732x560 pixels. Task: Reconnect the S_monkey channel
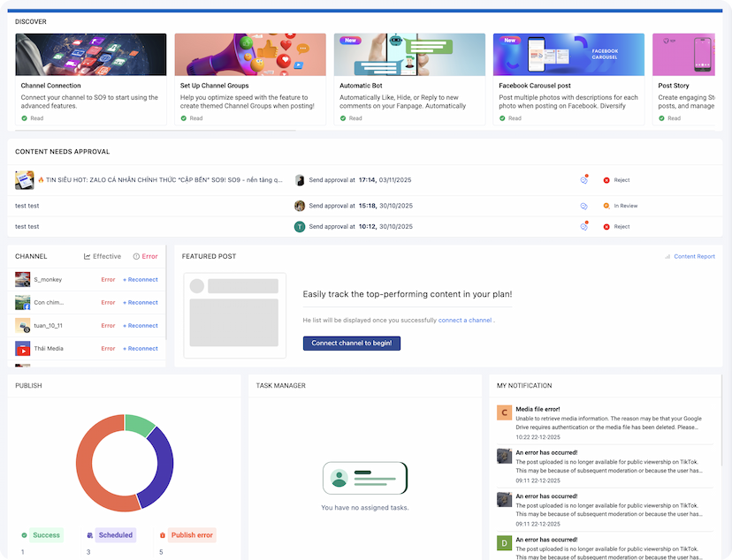[141, 280]
